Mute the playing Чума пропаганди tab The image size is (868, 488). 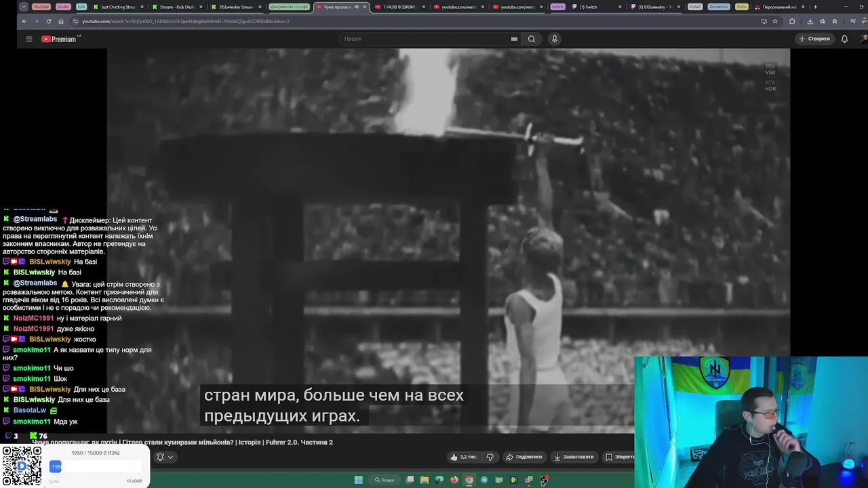point(357,7)
